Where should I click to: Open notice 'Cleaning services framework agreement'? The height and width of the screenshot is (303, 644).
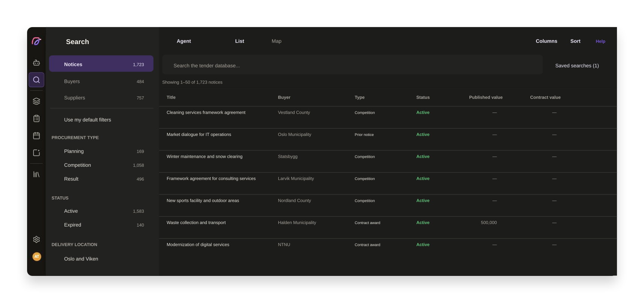[x=206, y=113]
